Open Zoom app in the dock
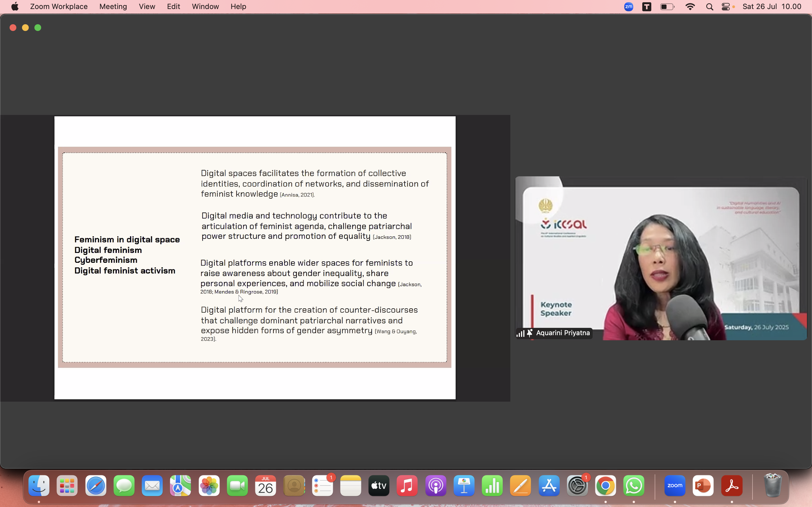Image resolution: width=812 pixels, height=507 pixels. pos(675,486)
